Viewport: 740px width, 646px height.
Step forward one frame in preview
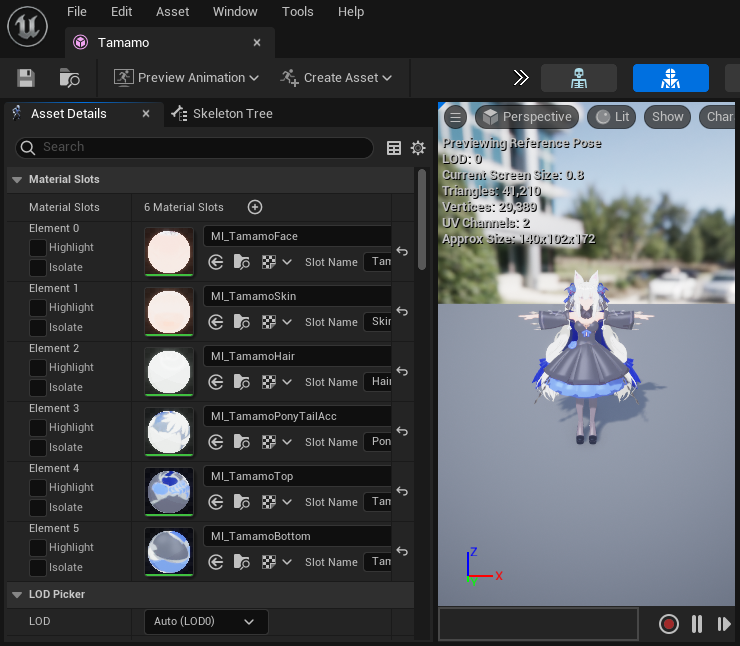point(724,624)
